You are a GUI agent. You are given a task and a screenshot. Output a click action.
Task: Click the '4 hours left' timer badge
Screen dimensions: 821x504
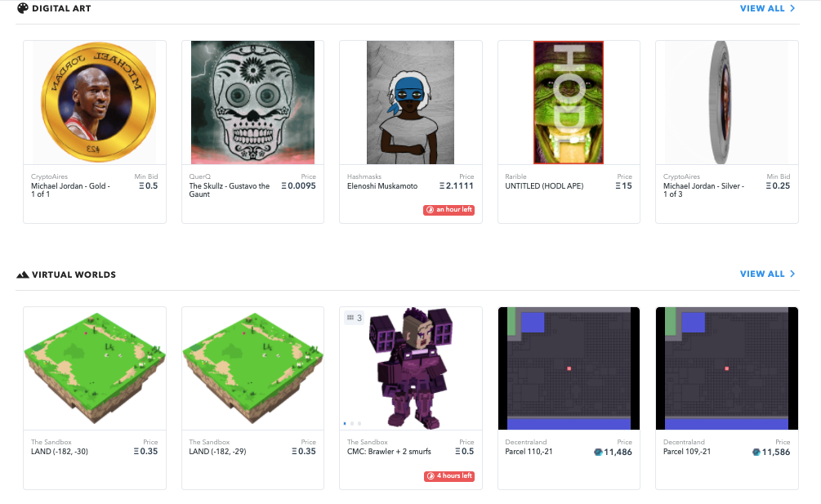click(449, 475)
